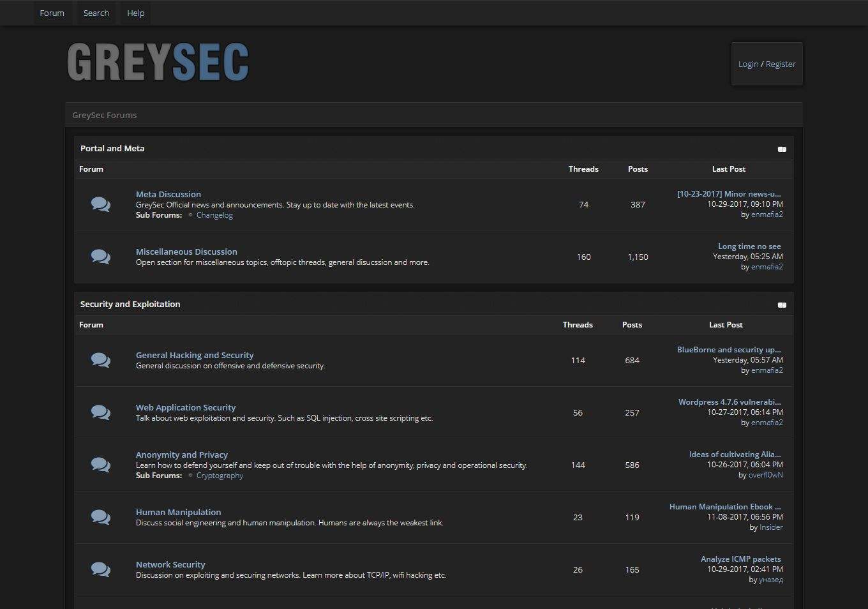The width and height of the screenshot is (868, 609).
Task: Open the Analyze ICMP packets post
Action: 741,559
